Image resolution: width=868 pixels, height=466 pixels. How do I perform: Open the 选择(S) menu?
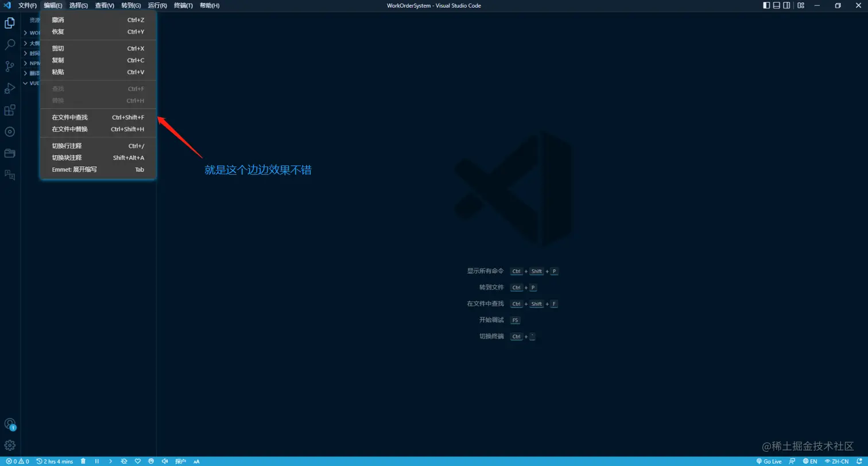(79, 5)
